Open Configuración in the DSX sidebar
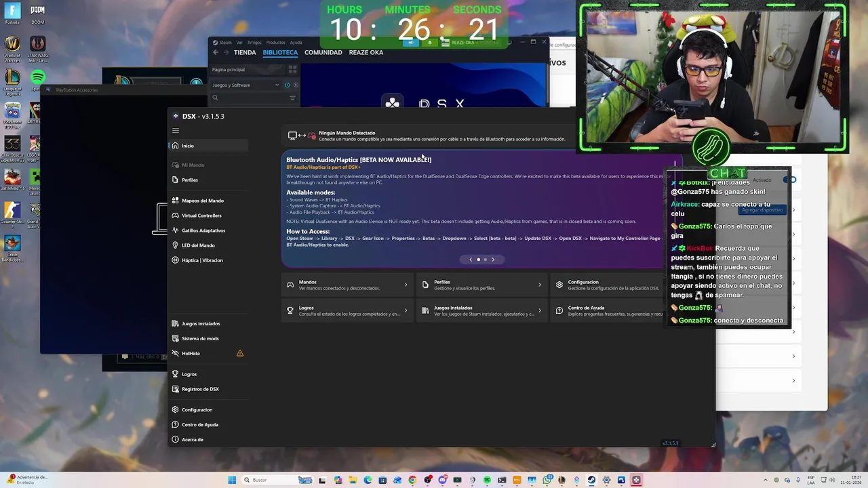The image size is (868, 488). pyautogui.click(x=208, y=410)
